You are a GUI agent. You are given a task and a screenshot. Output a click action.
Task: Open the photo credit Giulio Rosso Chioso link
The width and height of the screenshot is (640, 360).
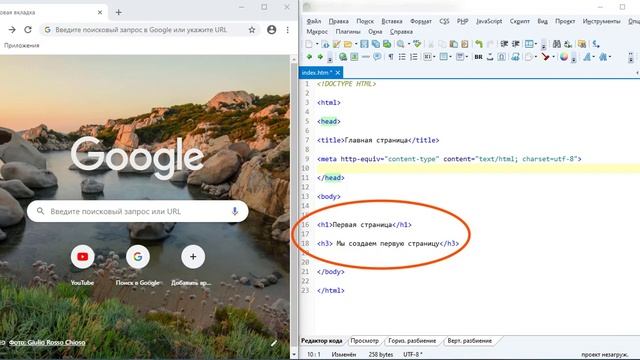tap(47, 342)
